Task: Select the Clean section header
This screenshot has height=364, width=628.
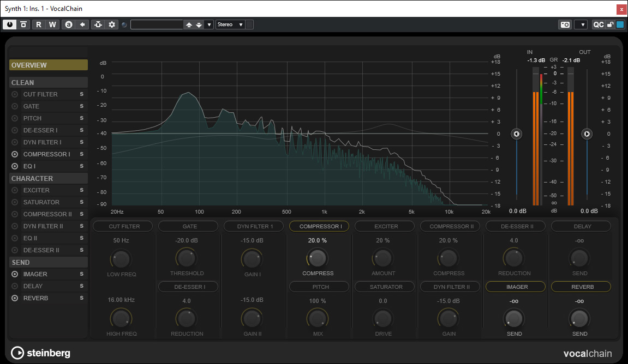Action: [48, 82]
